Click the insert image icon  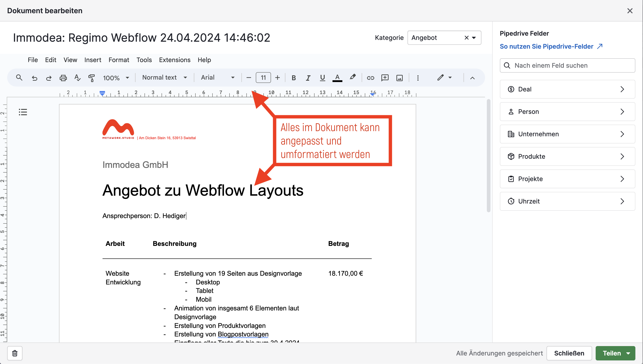(x=400, y=78)
